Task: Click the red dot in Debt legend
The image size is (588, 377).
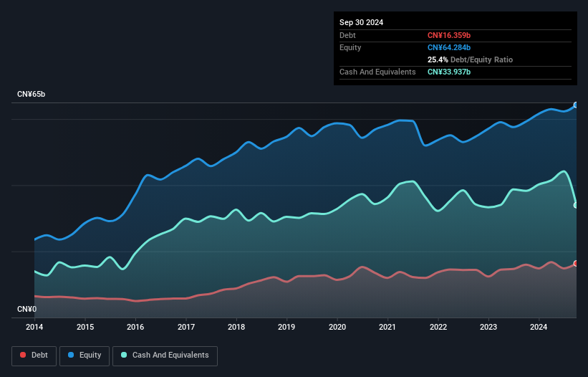Action: pyautogui.click(x=24, y=355)
